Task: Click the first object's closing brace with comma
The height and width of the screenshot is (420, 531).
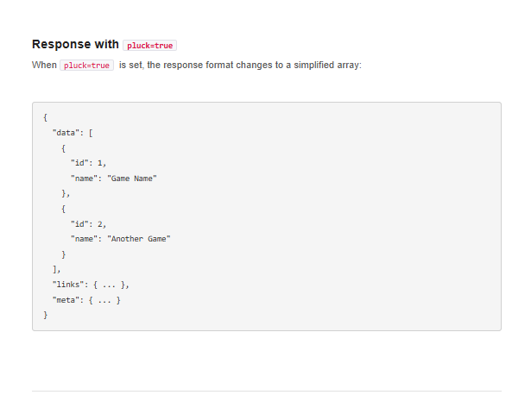Action: pyautogui.click(x=65, y=193)
